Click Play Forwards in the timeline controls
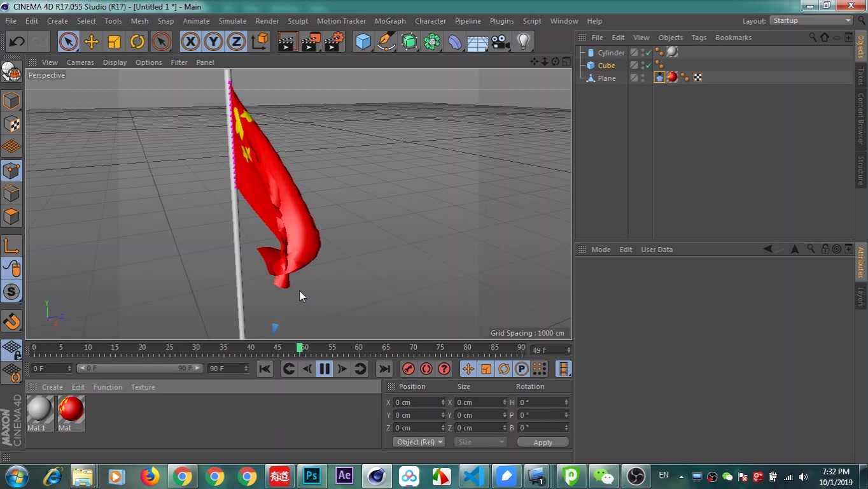 coord(342,369)
